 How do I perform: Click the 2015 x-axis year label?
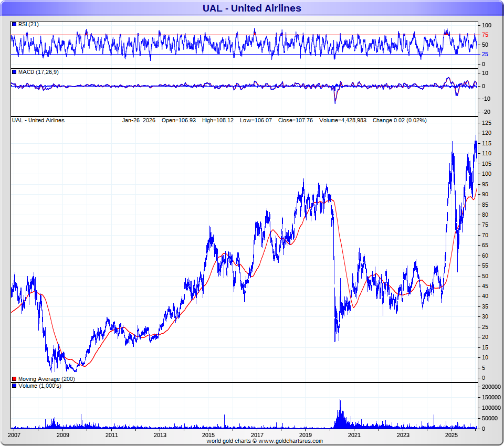pos(208,435)
